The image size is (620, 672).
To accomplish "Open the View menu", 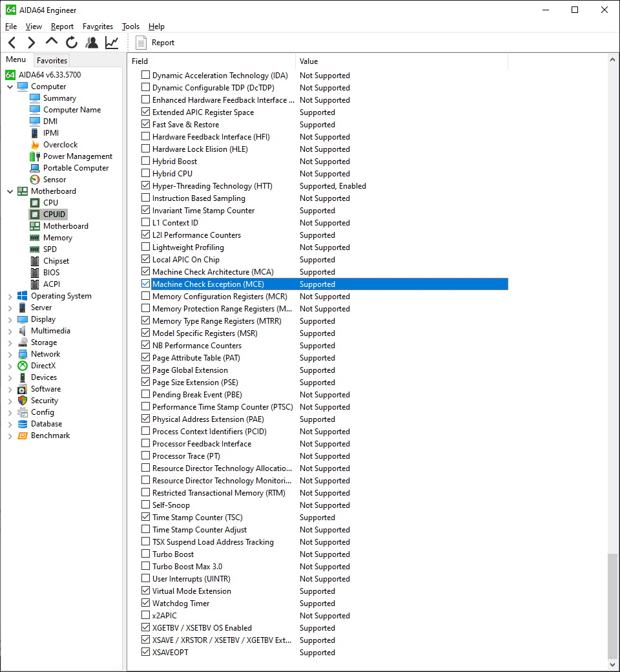I will [x=34, y=26].
